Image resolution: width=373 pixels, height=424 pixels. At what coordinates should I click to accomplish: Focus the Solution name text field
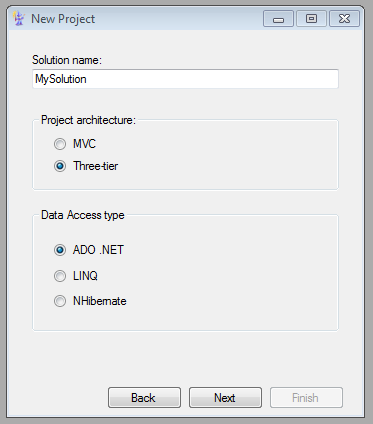185,79
